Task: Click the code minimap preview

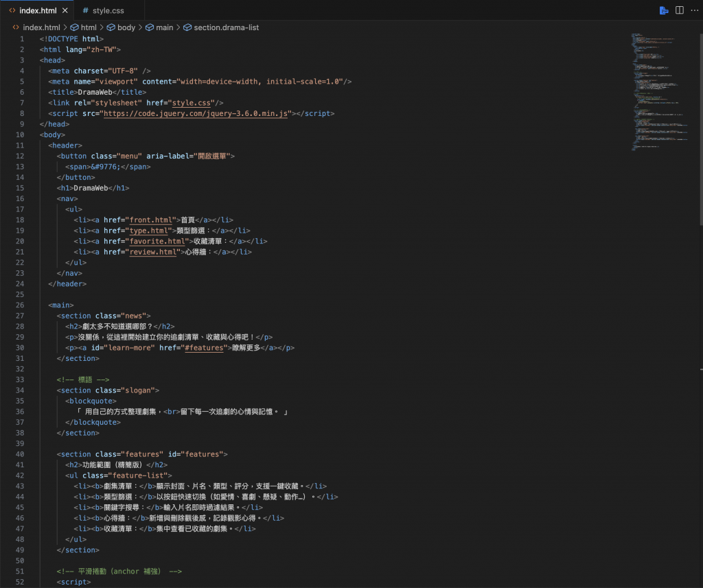Action: click(659, 92)
